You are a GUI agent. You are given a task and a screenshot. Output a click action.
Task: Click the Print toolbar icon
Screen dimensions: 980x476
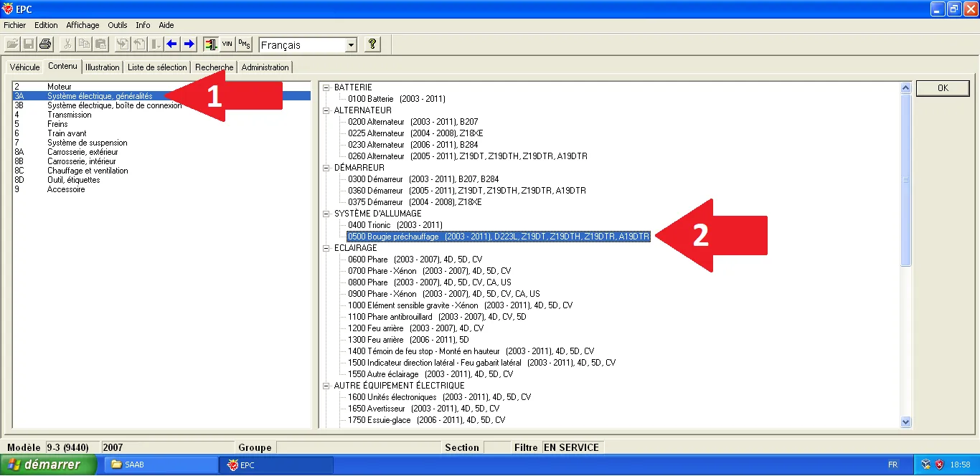[45, 44]
